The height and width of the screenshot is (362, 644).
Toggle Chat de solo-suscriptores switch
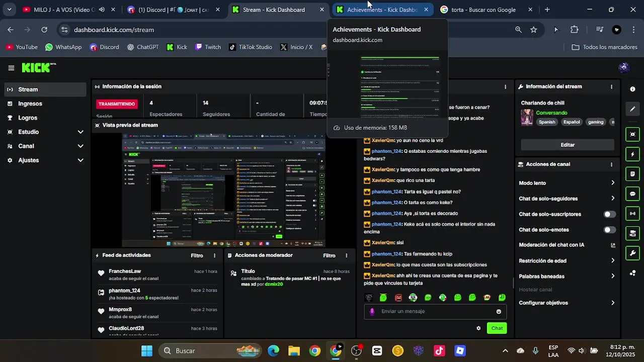609,214
